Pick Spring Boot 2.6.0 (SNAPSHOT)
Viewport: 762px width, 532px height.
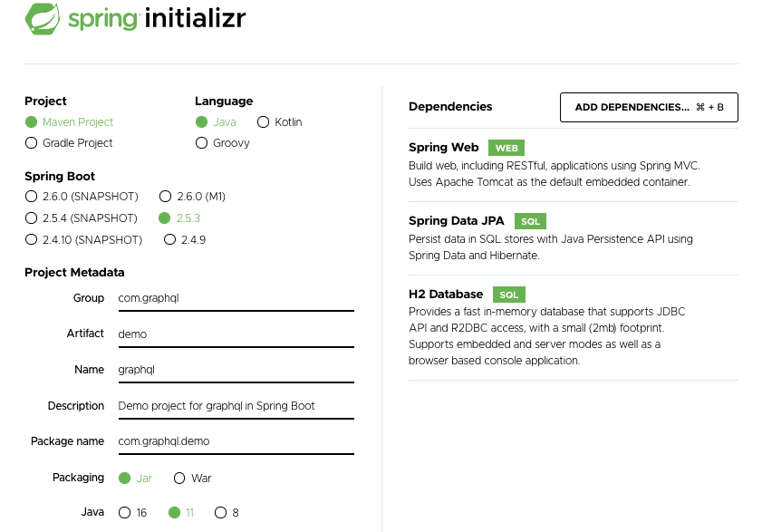point(32,197)
